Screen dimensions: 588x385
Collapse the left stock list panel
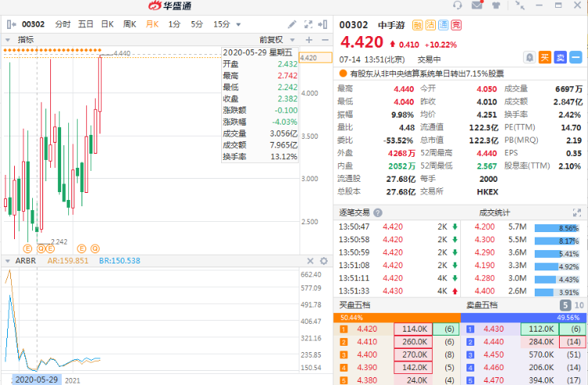pyautogui.click(x=9, y=24)
